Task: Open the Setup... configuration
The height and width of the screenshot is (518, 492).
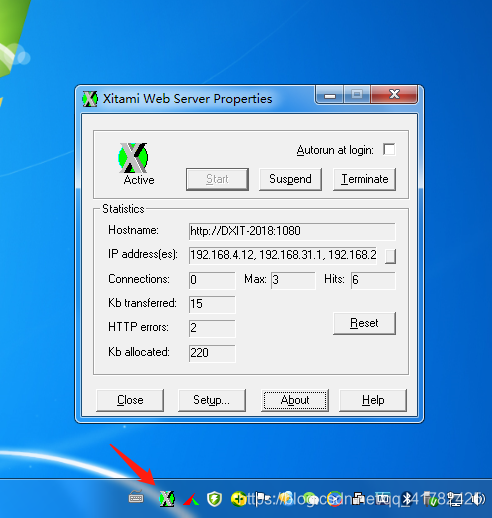Action: click(x=212, y=400)
